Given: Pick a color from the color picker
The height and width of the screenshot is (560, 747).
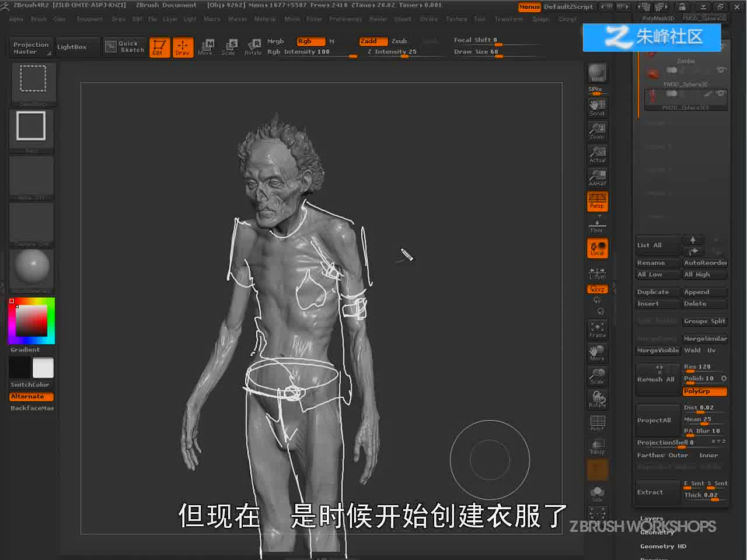Looking at the screenshot, I should [x=32, y=321].
